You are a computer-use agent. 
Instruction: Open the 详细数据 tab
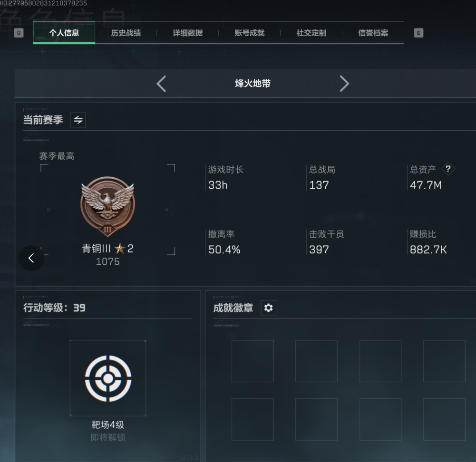188,33
